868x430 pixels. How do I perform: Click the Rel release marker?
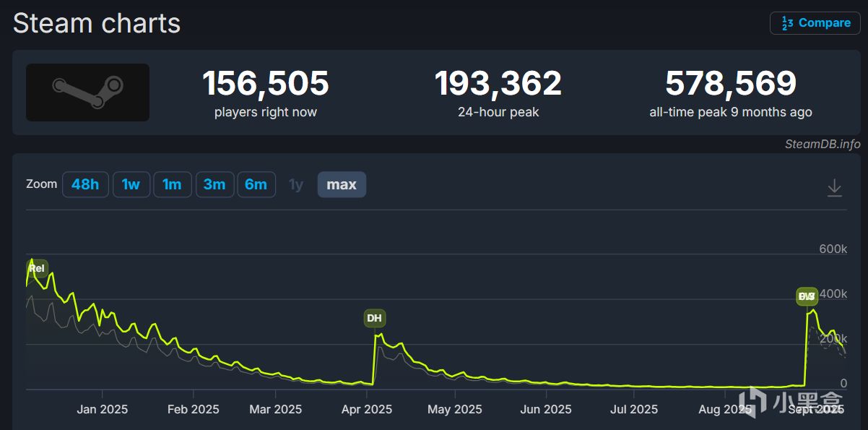37,268
